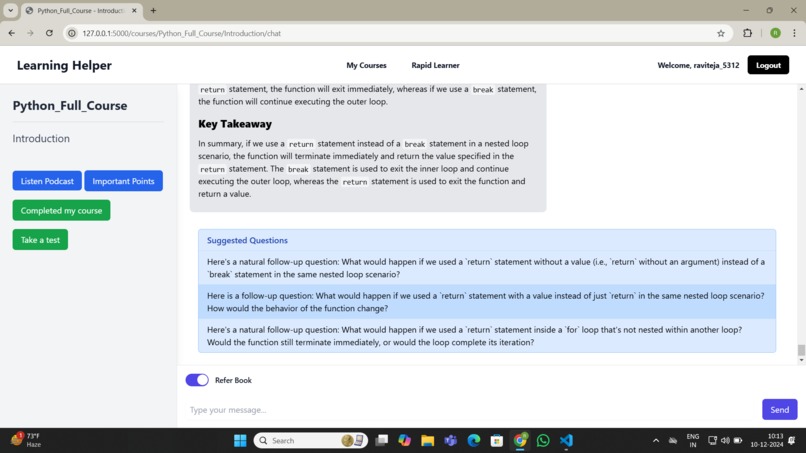Show hidden system tray icons chevron
This screenshot has height=453, width=806.
click(656, 441)
